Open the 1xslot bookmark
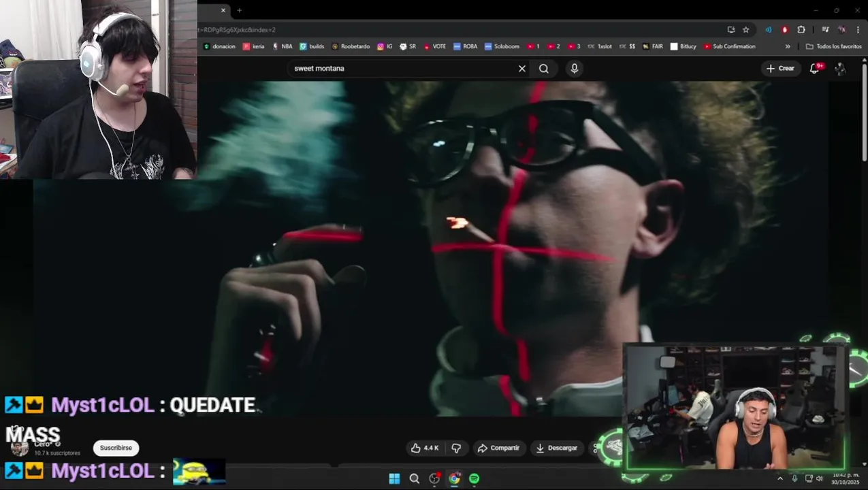Screen dimensions: 868x490 click(x=600, y=46)
